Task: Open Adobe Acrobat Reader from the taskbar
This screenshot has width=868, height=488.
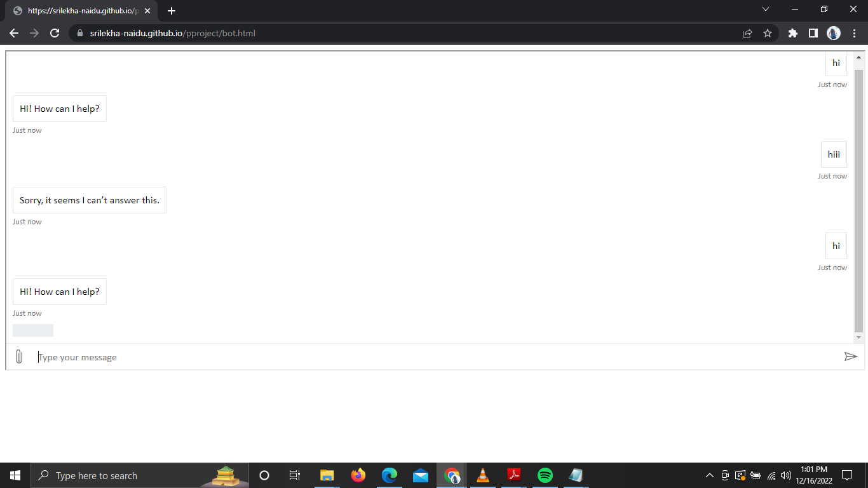Action: tap(513, 475)
